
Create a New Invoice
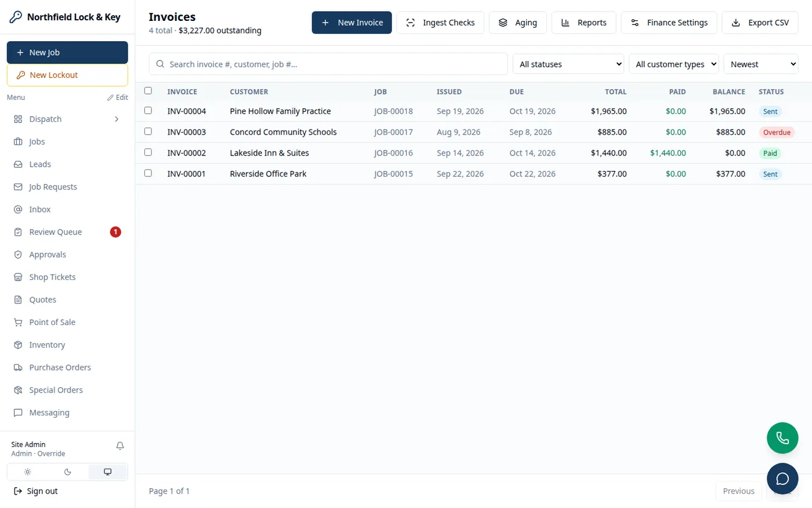coord(352,23)
